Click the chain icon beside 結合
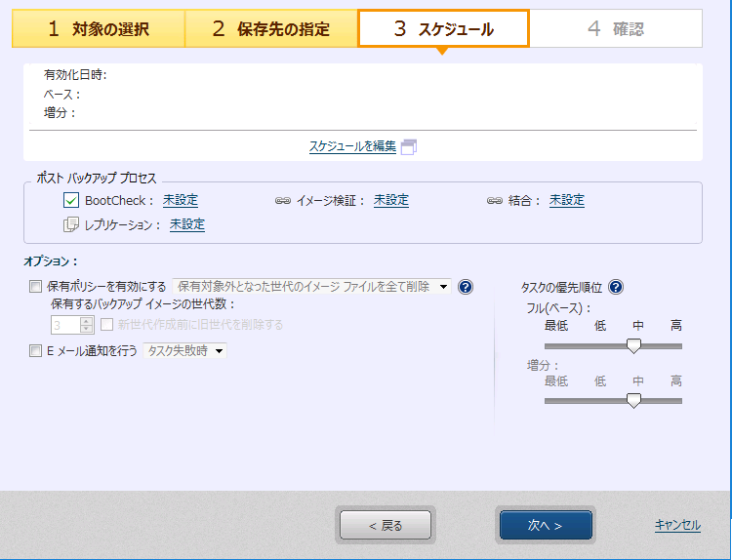 pyautogui.click(x=494, y=201)
